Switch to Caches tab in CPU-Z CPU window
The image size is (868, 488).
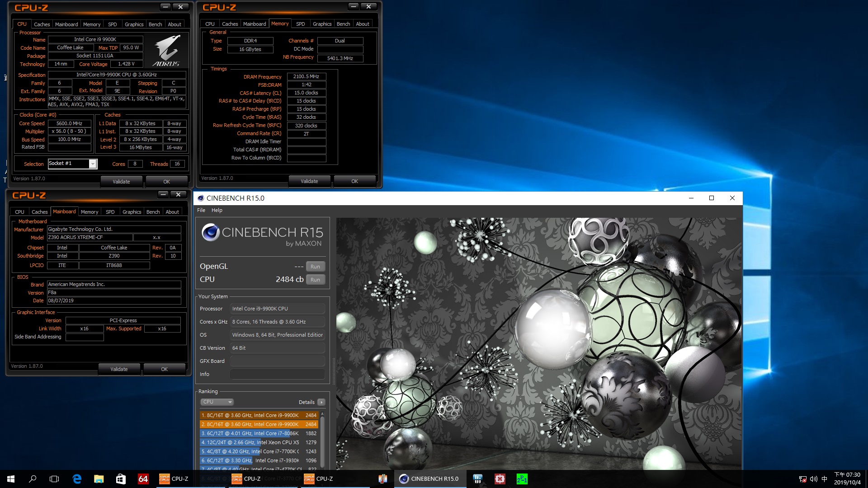42,24
